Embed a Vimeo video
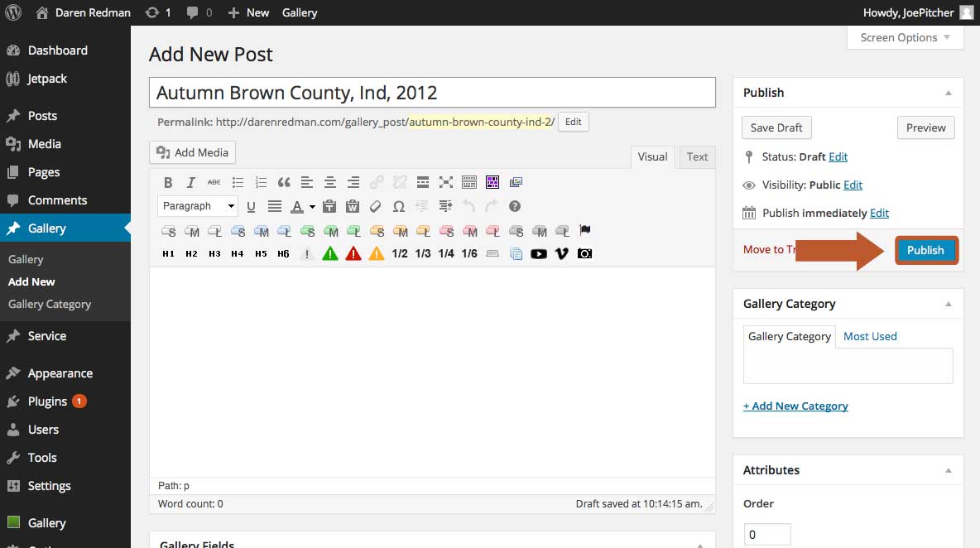 point(562,253)
